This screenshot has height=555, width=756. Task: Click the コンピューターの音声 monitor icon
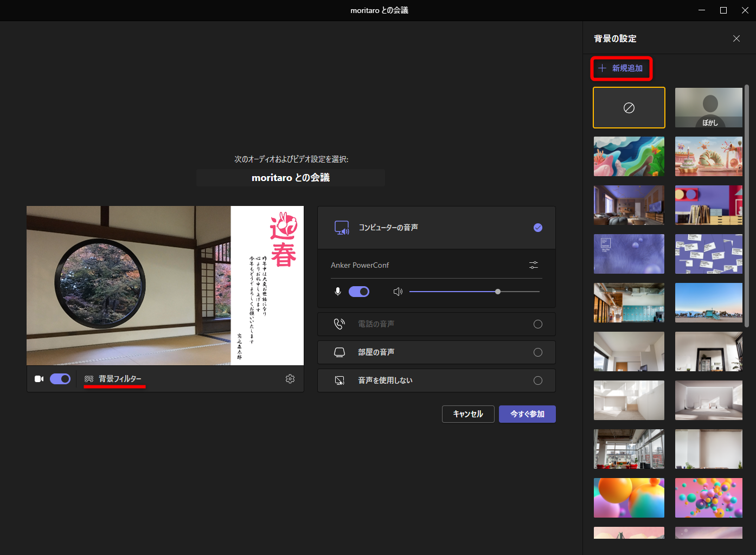[342, 228]
